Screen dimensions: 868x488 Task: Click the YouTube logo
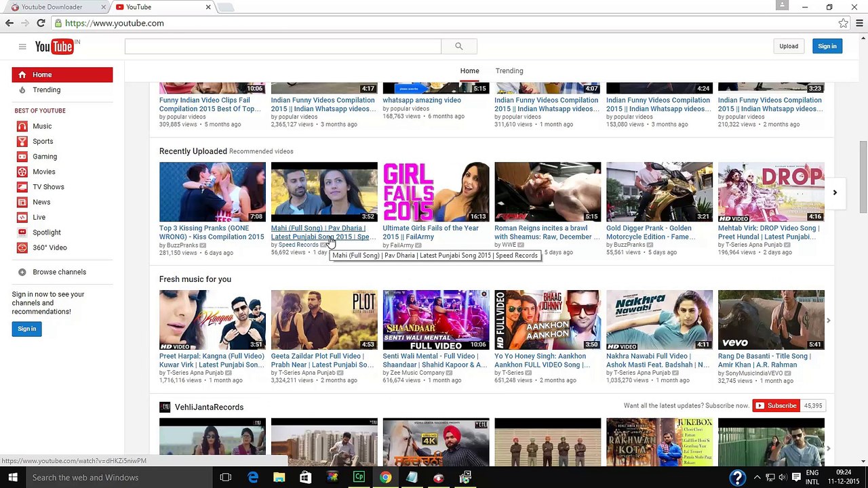(x=54, y=46)
